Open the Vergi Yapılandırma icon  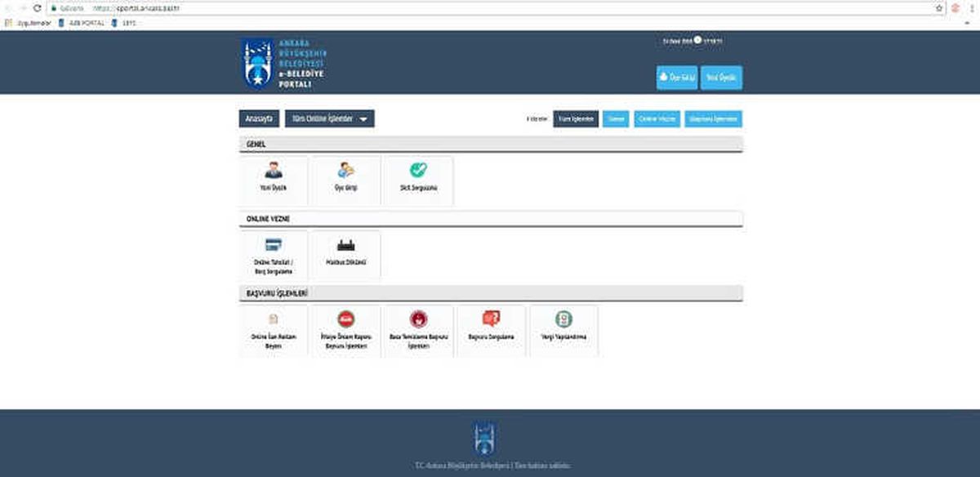563,319
